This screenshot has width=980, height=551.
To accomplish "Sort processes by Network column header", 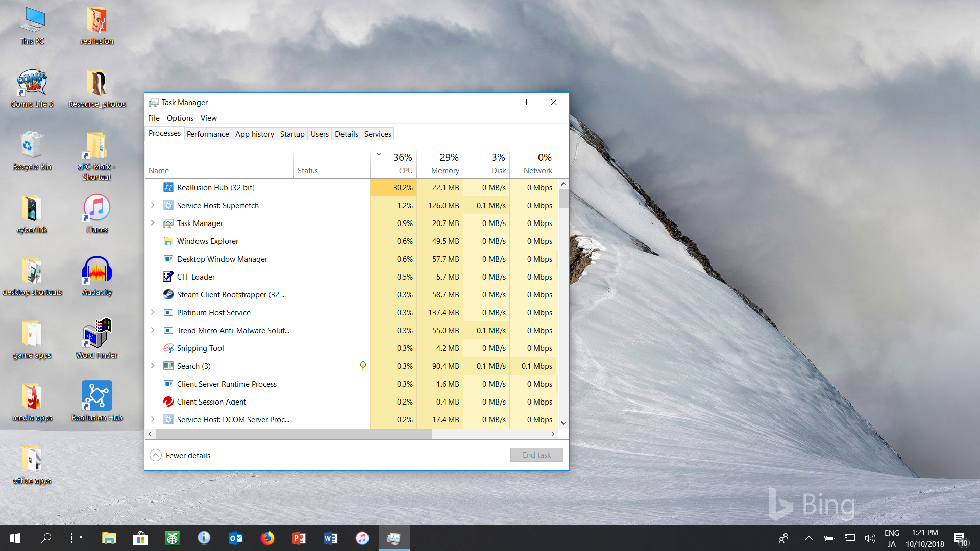I will coord(533,163).
